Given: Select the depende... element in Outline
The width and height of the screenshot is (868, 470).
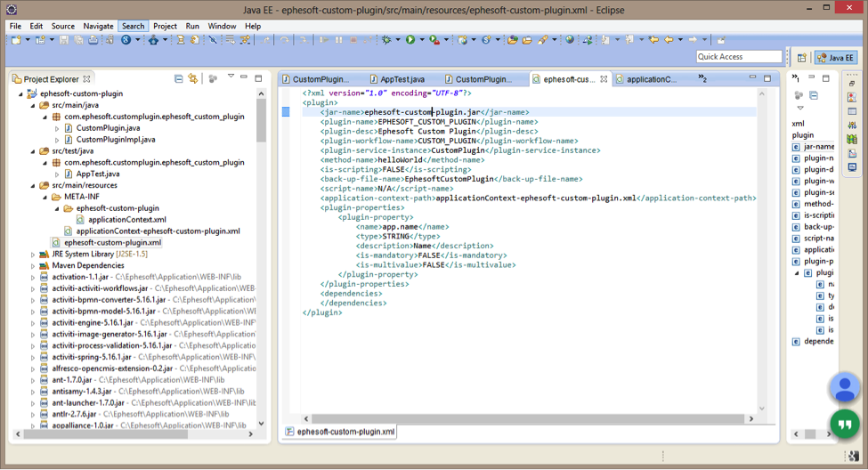Looking at the screenshot, I should click(x=813, y=342).
